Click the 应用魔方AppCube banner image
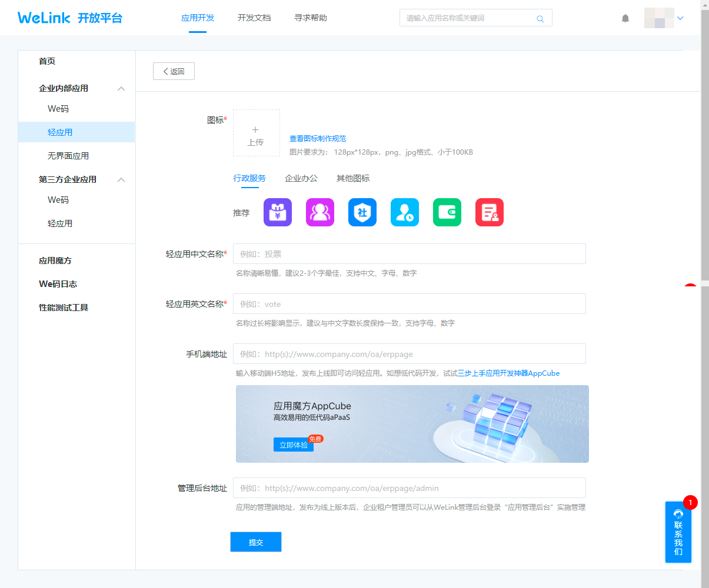 coord(412,424)
